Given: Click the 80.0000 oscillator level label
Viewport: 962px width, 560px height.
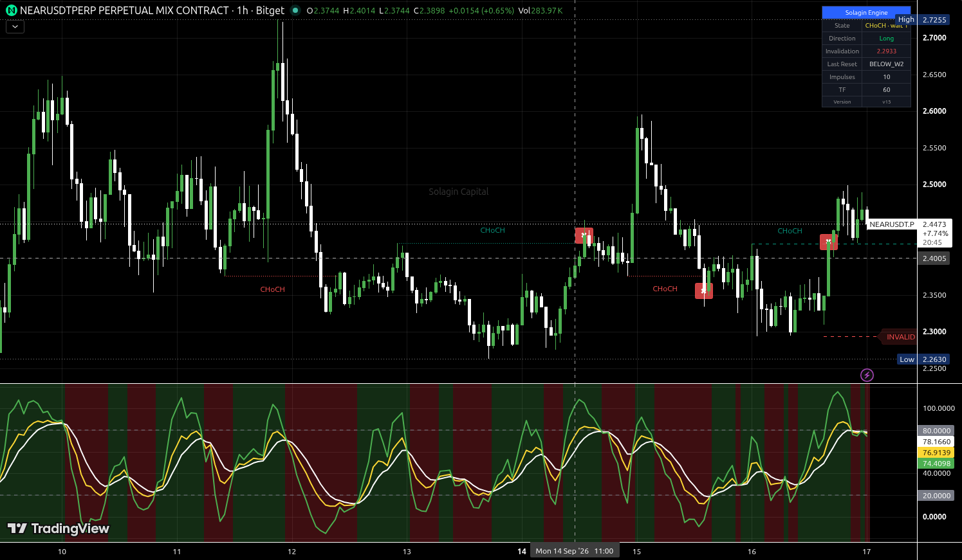Looking at the screenshot, I should coord(936,431).
